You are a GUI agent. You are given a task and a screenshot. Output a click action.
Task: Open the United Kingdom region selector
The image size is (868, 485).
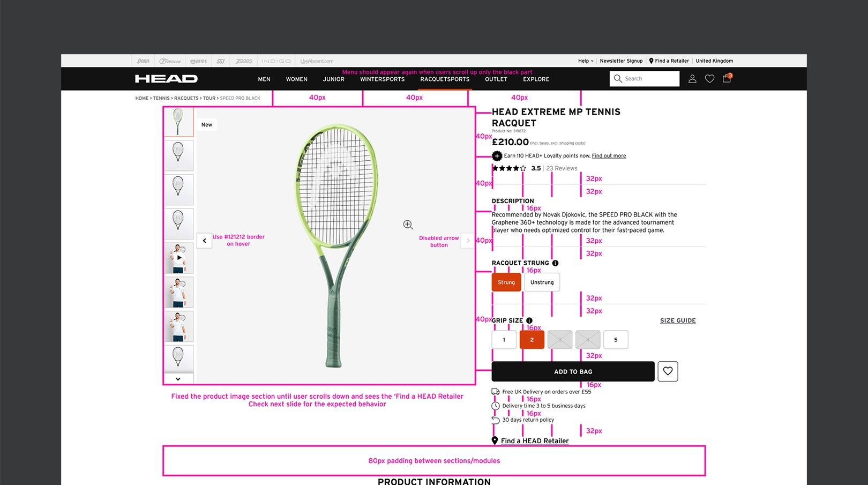click(x=714, y=61)
